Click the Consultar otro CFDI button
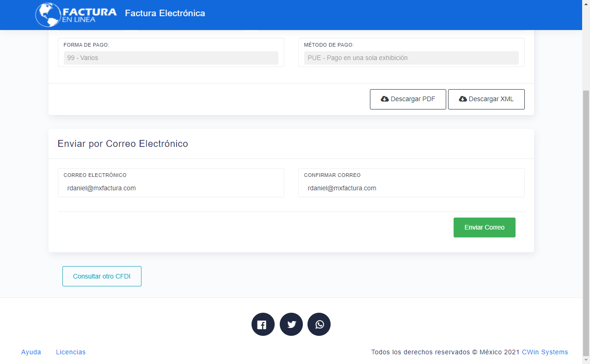Image resolution: width=590 pixels, height=364 pixels. click(x=102, y=276)
